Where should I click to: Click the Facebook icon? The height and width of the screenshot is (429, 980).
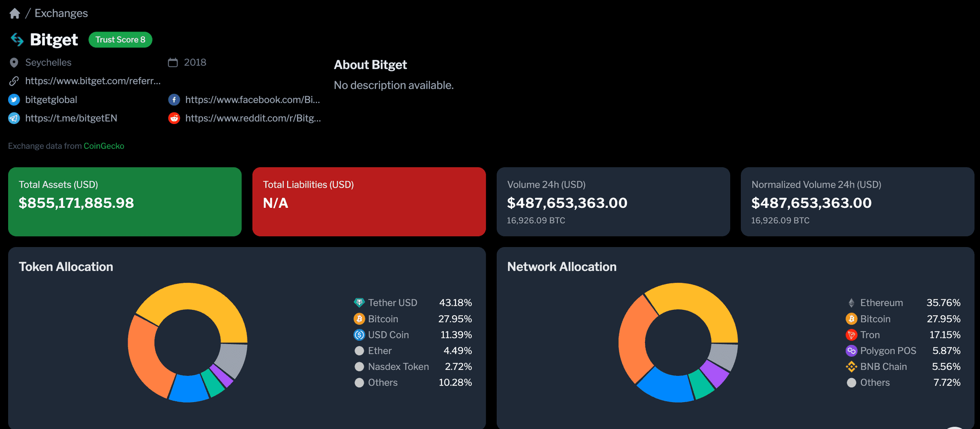tap(174, 100)
